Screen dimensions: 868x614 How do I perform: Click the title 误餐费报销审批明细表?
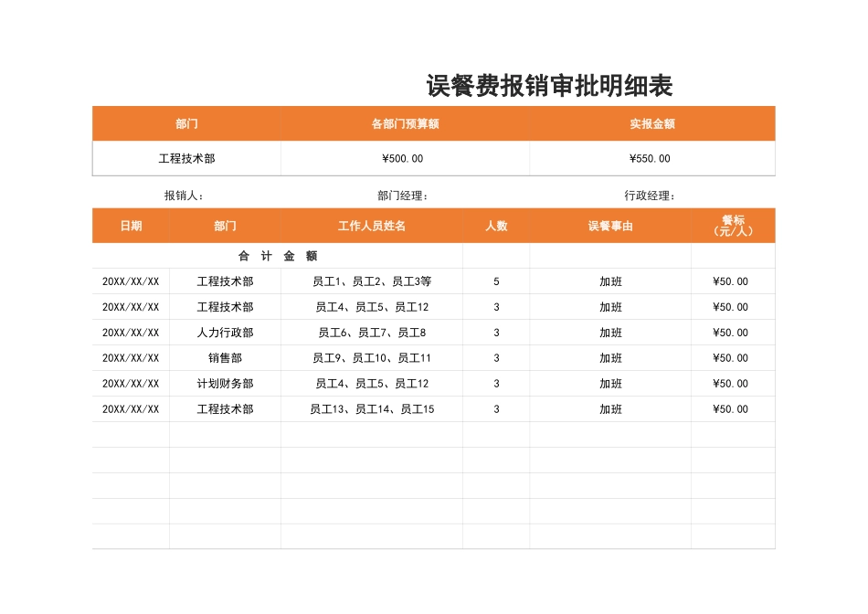point(548,85)
